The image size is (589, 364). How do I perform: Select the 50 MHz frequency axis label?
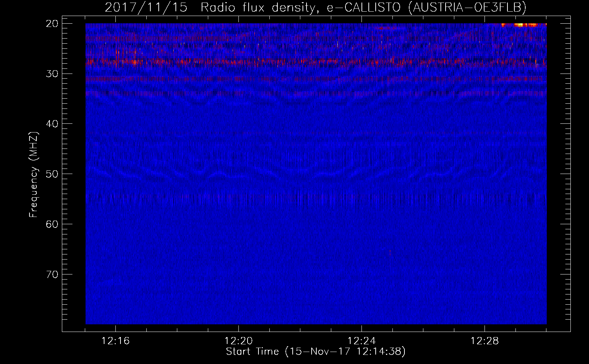click(52, 174)
